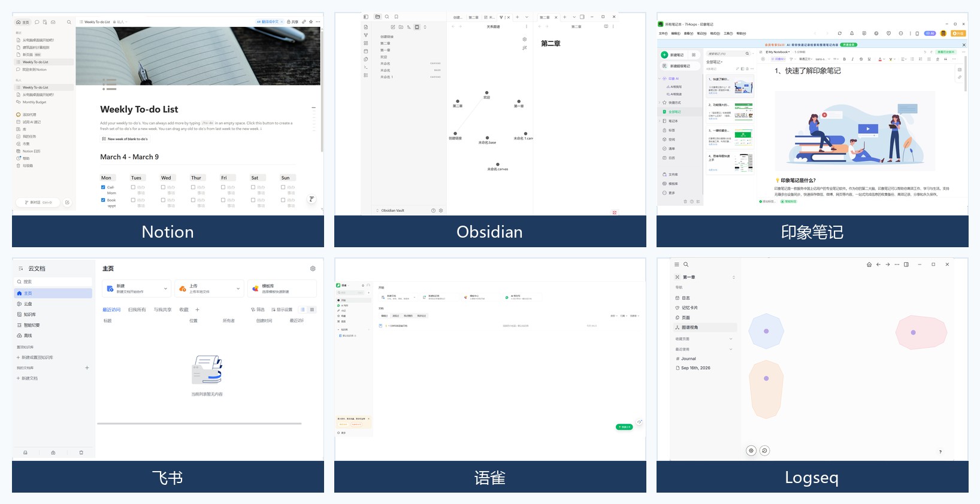Check the first to-do box under Sat

(253, 187)
